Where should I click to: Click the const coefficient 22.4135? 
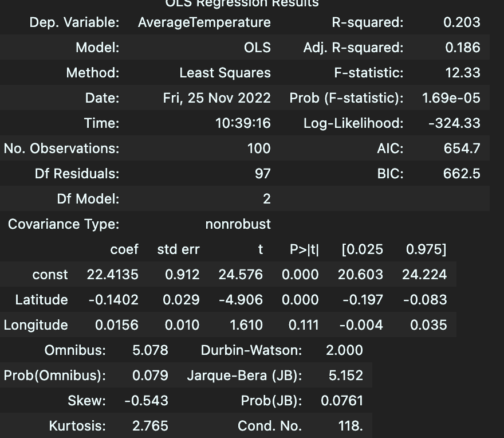(112, 275)
